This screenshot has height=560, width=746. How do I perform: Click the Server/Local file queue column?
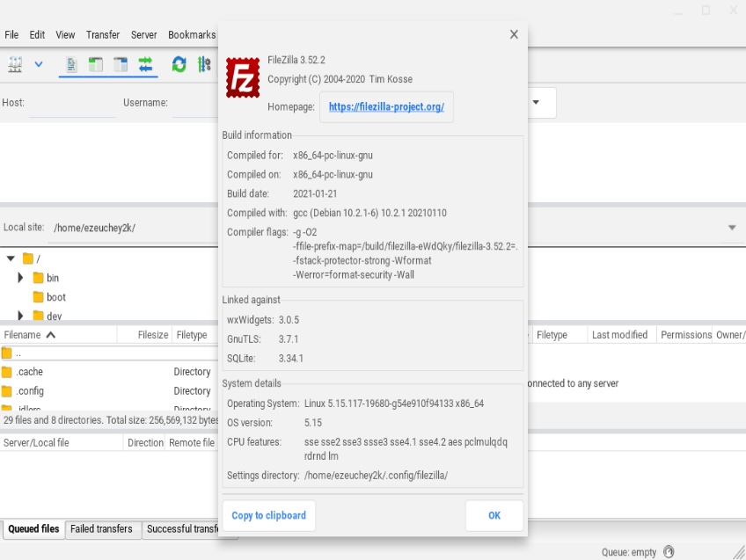62,442
